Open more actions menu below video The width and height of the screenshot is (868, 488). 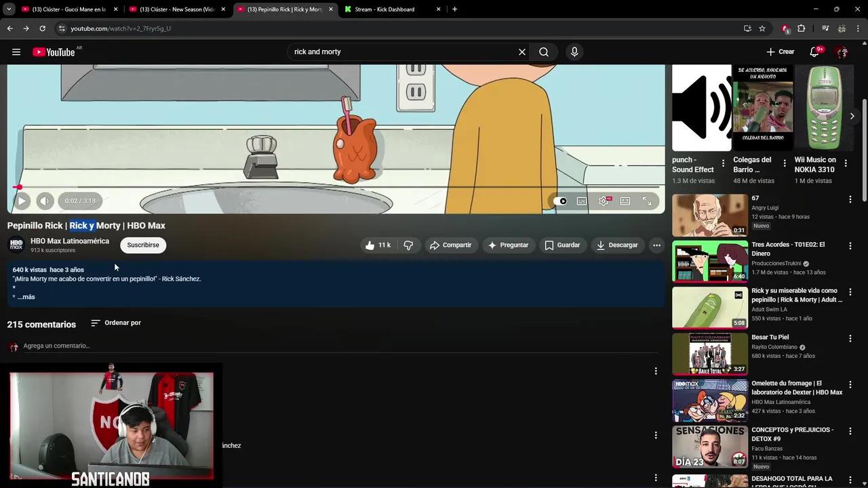656,245
